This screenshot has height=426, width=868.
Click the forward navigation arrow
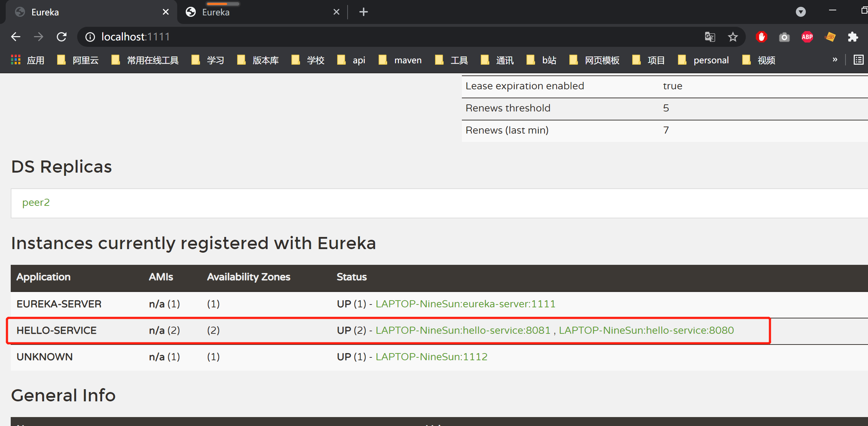pyautogui.click(x=39, y=37)
